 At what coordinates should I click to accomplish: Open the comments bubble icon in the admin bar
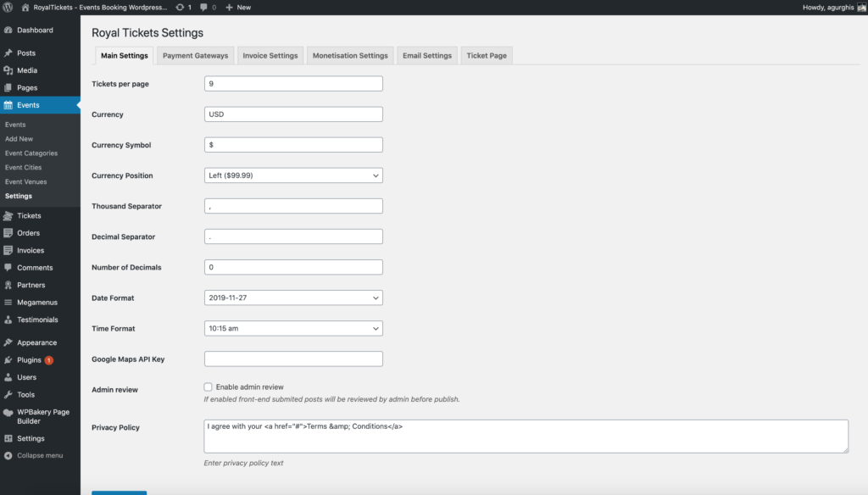click(x=203, y=7)
